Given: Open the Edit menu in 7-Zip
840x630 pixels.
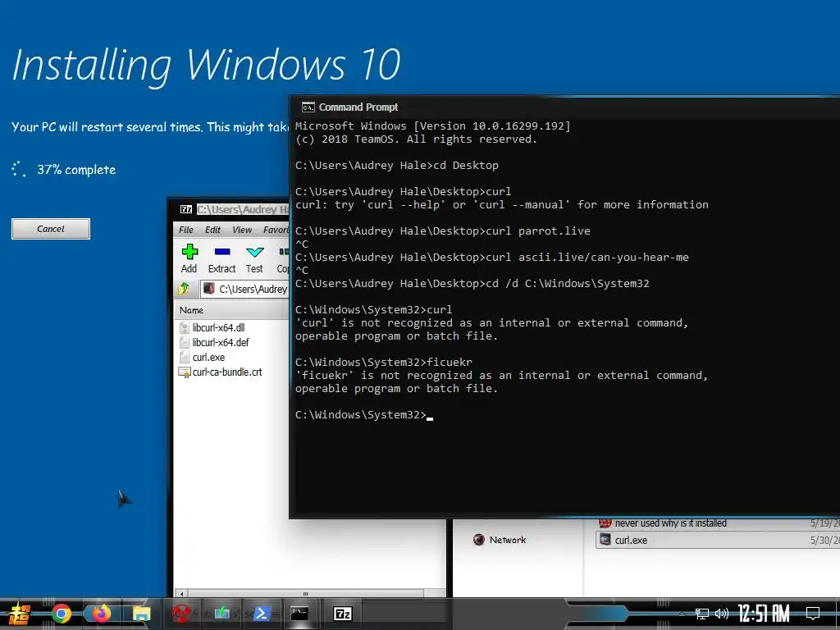Looking at the screenshot, I should click(x=212, y=230).
